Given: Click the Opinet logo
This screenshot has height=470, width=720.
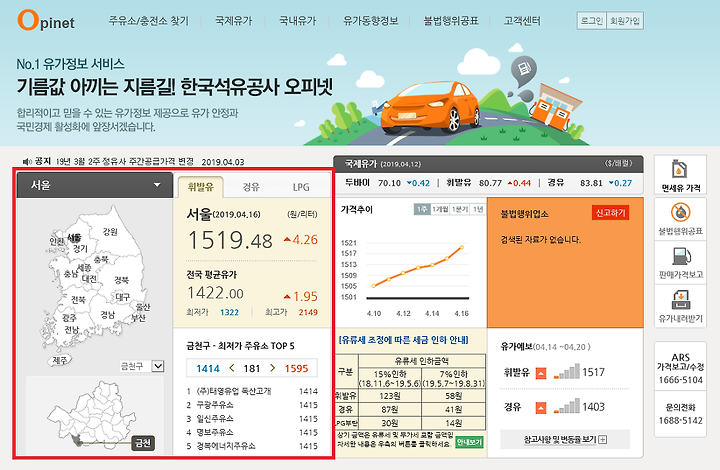Looking at the screenshot, I should click(46, 21).
